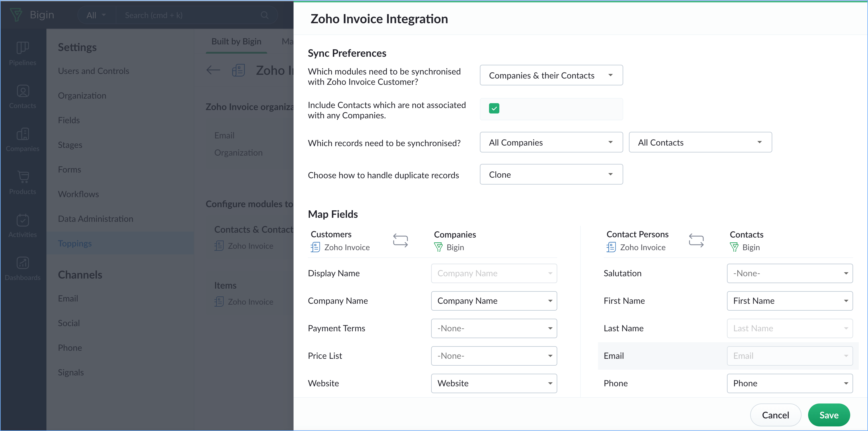Switch to Built by Bigin tab
This screenshot has height=431, width=868.
236,42
